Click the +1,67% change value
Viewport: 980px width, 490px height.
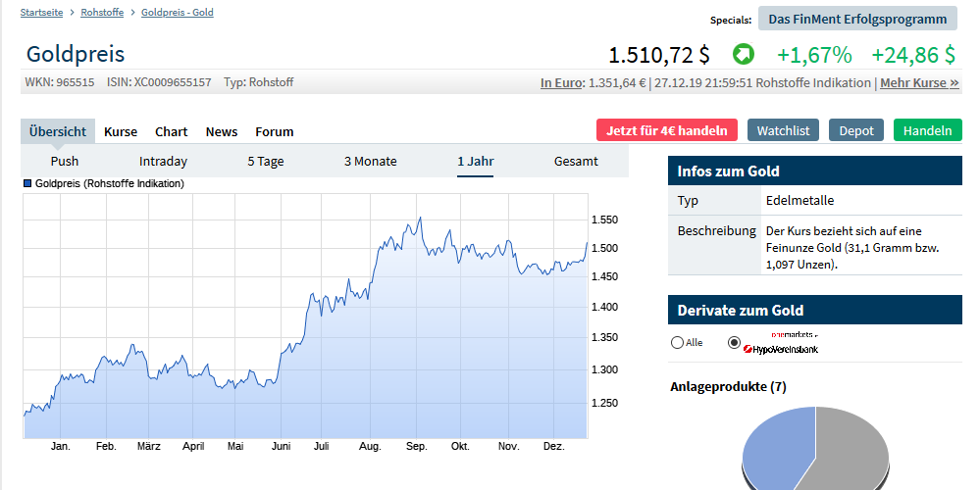(814, 55)
